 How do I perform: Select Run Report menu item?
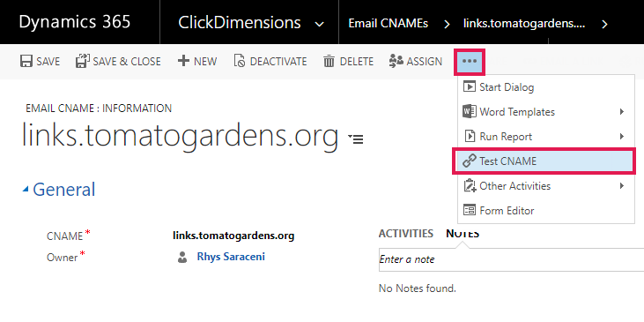546,137
